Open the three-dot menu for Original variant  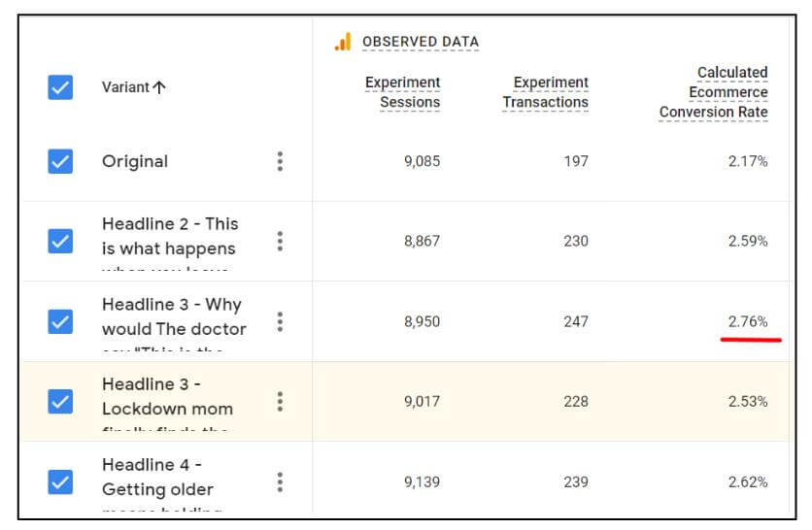coord(280,161)
